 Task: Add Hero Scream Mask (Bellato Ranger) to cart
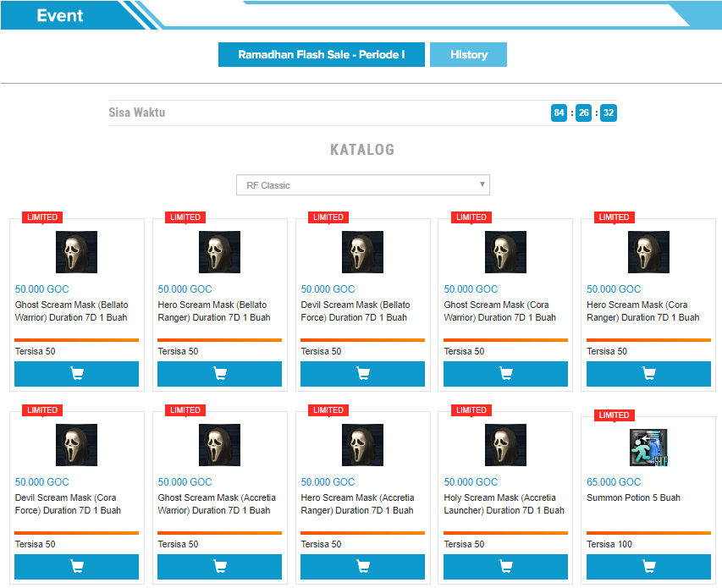pos(219,374)
